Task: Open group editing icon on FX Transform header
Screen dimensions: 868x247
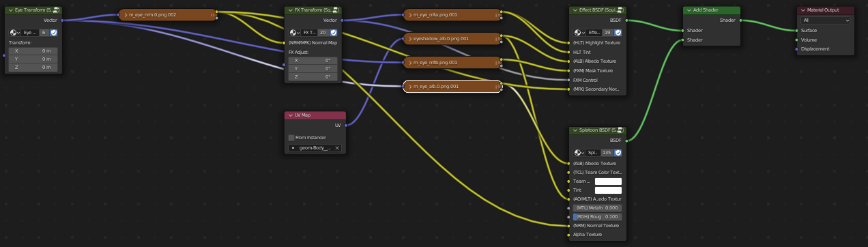Action: [x=336, y=11]
